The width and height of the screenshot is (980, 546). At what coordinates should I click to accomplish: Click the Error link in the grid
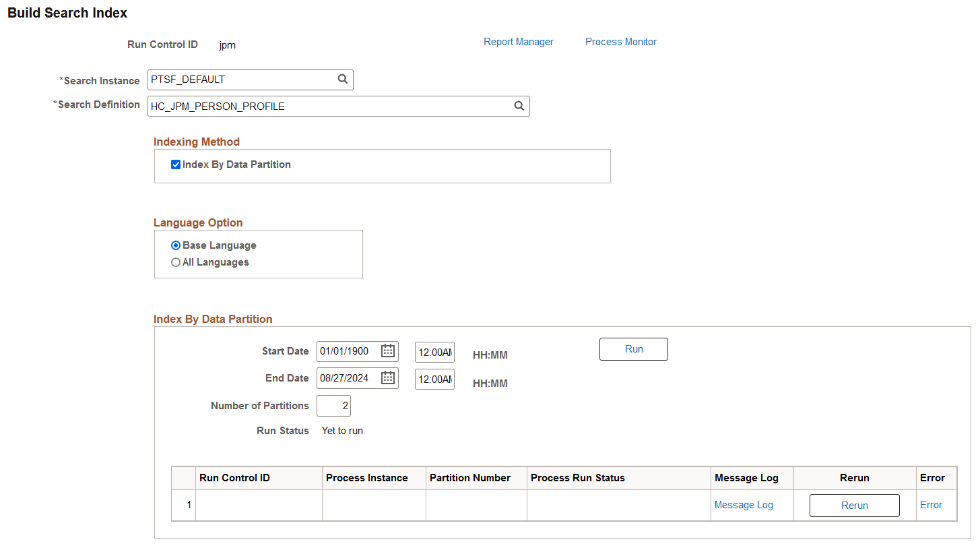point(931,504)
